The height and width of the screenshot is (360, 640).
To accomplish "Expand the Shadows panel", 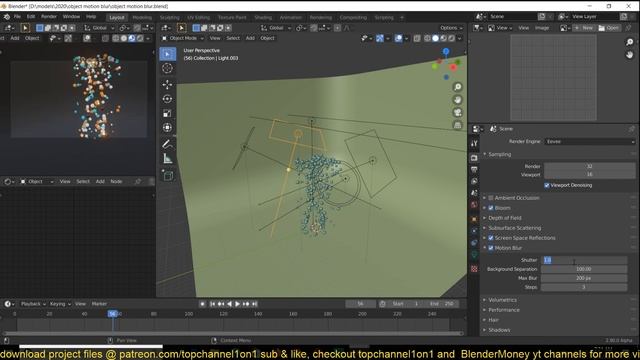I will click(499, 330).
